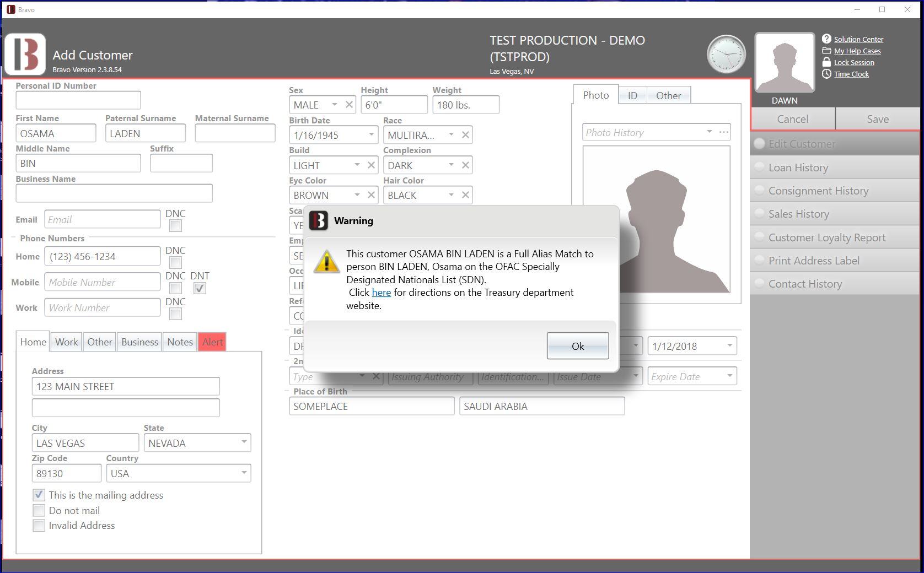Click the Time Clock icon
Viewport: 924px width, 573px height.
tap(826, 74)
